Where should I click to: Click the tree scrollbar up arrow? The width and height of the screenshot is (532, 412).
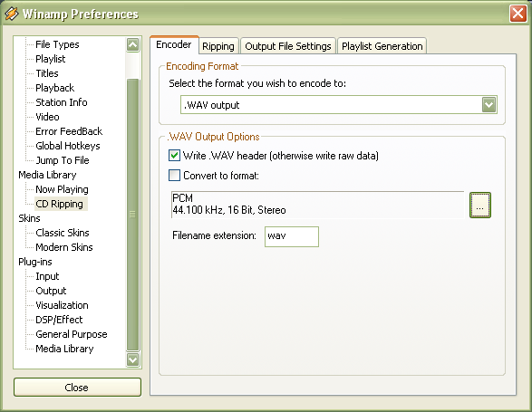click(132, 44)
